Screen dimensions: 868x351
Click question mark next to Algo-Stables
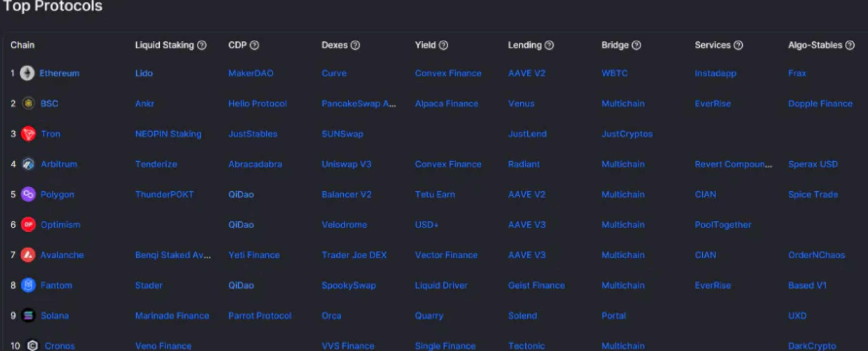pyautogui.click(x=850, y=45)
